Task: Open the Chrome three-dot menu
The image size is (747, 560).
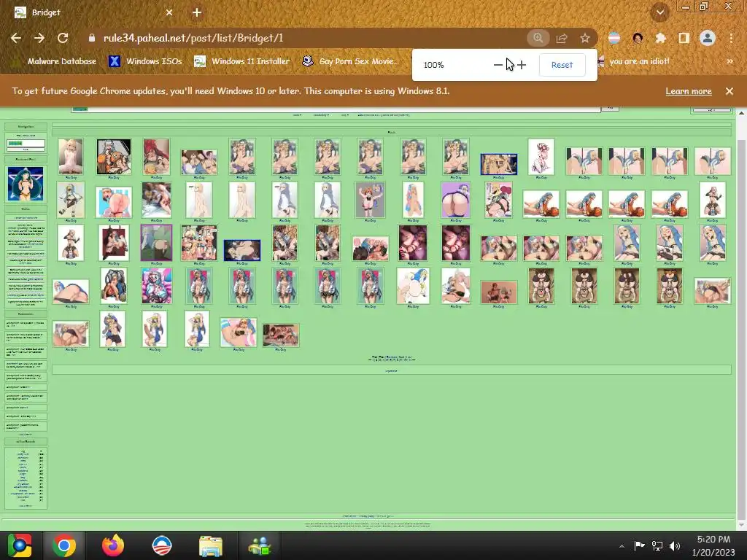Action: 731,38
